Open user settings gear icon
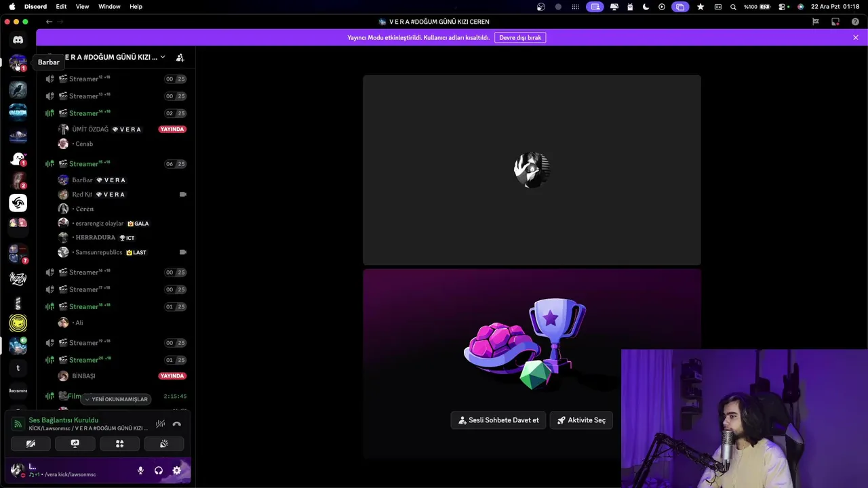Screen dimensions: 868x488 click(177, 470)
